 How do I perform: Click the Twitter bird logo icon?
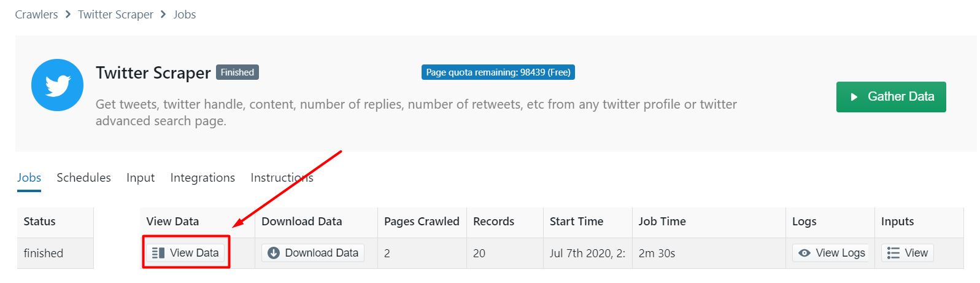click(57, 85)
